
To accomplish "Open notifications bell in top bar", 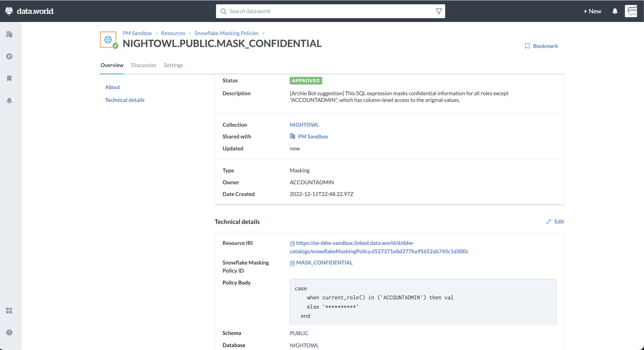I will 615,11.
